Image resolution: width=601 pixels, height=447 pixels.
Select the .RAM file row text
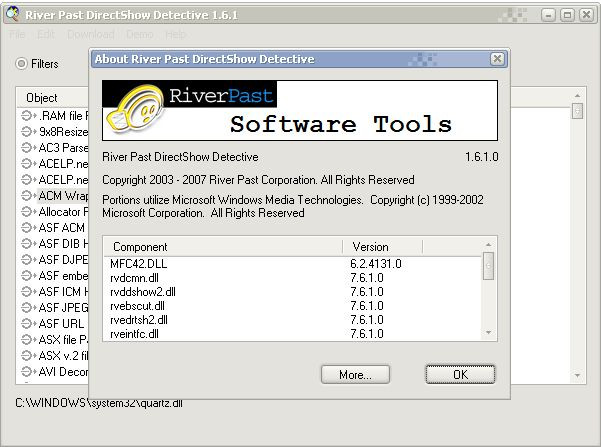click(63, 115)
